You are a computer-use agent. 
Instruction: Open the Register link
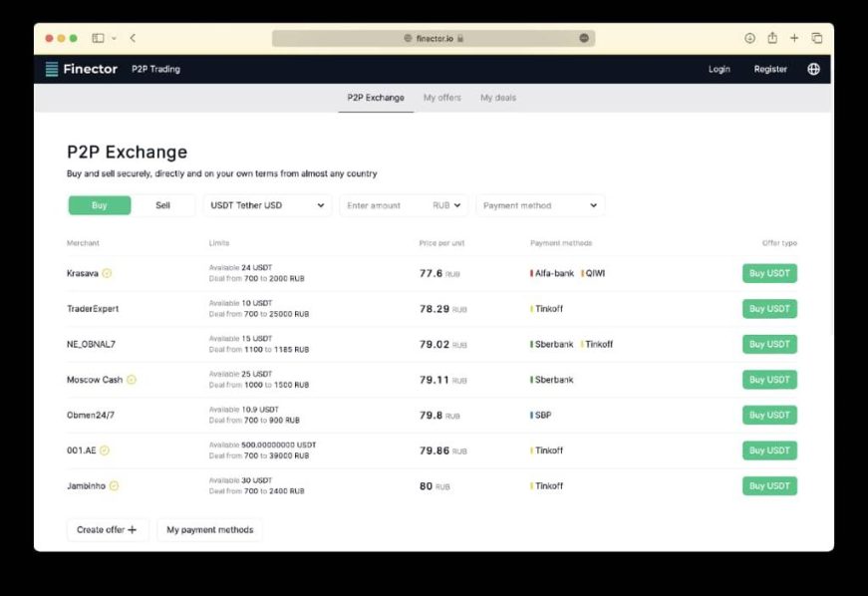pos(770,69)
